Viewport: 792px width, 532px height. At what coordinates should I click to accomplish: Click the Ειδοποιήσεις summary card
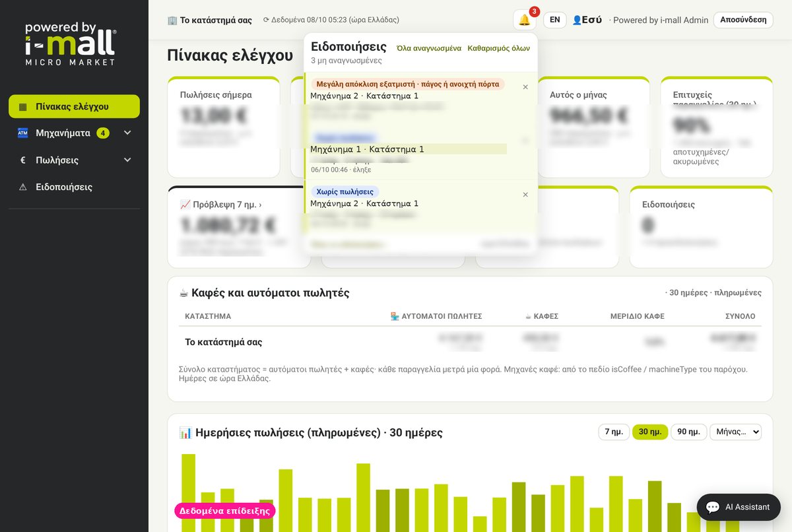tap(701, 227)
